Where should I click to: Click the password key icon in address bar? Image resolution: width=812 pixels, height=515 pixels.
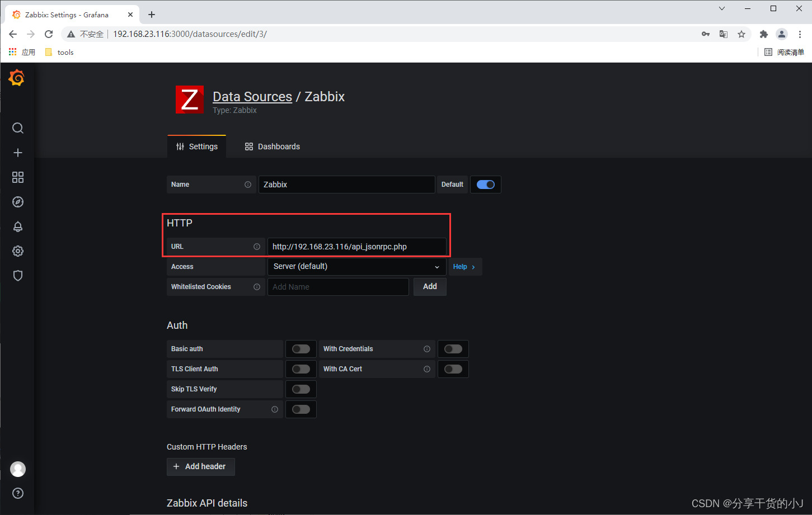pos(706,34)
